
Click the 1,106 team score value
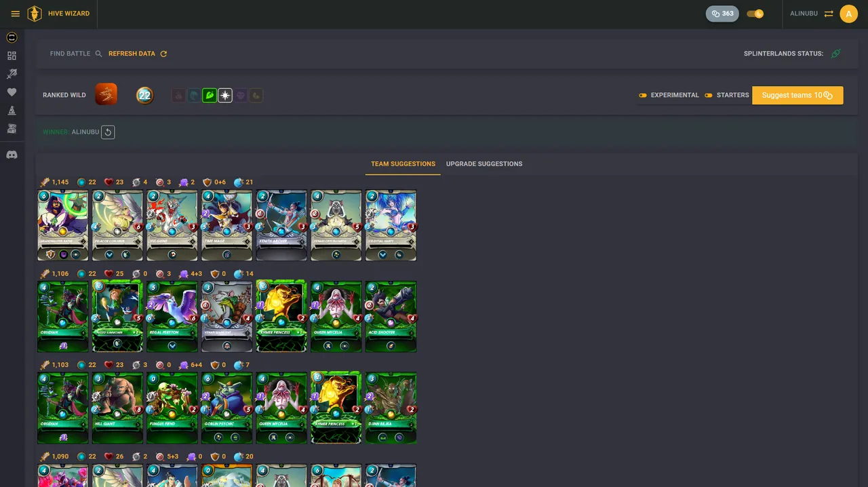click(60, 274)
